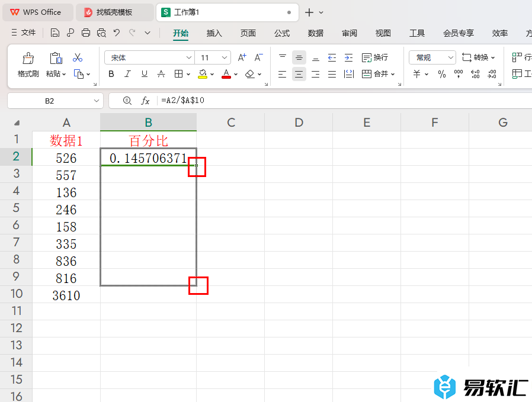This screenshot has width=532, height=402.
Task: Toggle middle vertical alignment
Action: coord(299,57)
